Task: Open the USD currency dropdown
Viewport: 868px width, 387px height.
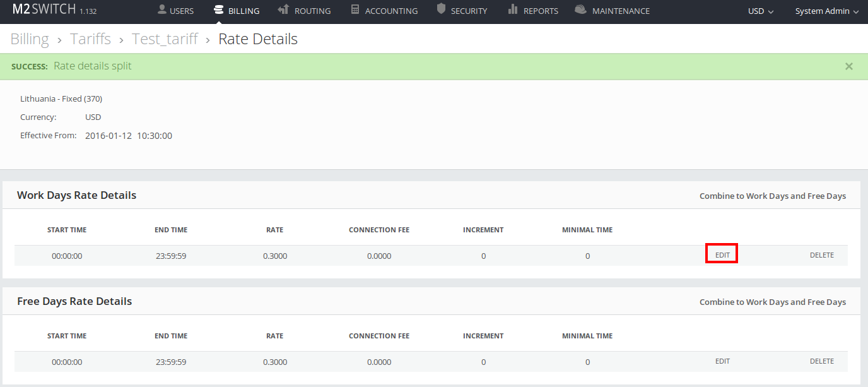Action: click(760, 11)
